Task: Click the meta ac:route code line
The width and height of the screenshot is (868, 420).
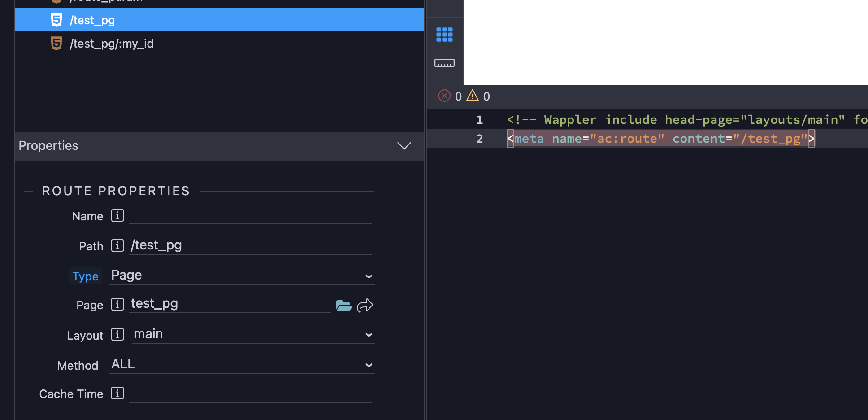Action: [x=661, y=139]
